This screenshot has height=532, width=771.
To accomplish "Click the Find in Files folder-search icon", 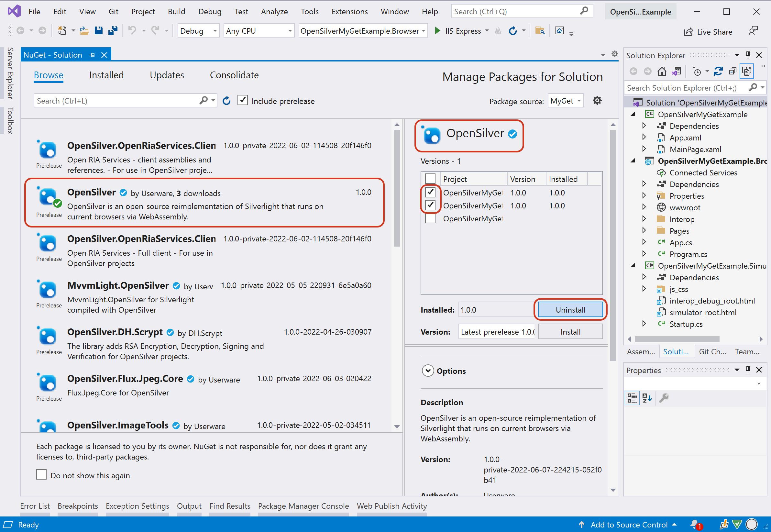I will [540, 31].
